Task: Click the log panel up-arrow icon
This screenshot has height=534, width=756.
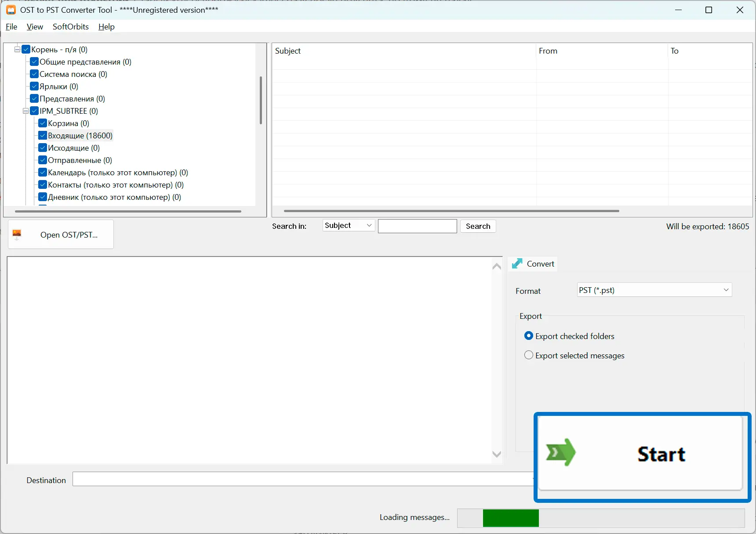Action: pos(497,267)
